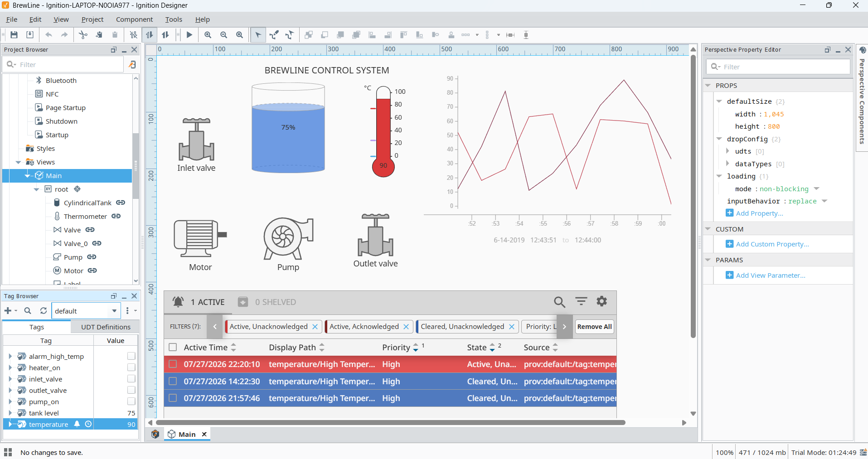Select the Motor symbol on the canvas
The width and height of the screenshot is (868, 459).
tap(200, 238)
